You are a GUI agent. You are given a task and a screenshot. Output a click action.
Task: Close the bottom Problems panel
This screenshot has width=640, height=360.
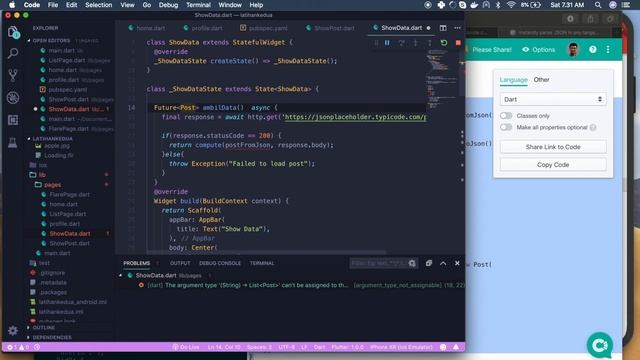[457, 263]
